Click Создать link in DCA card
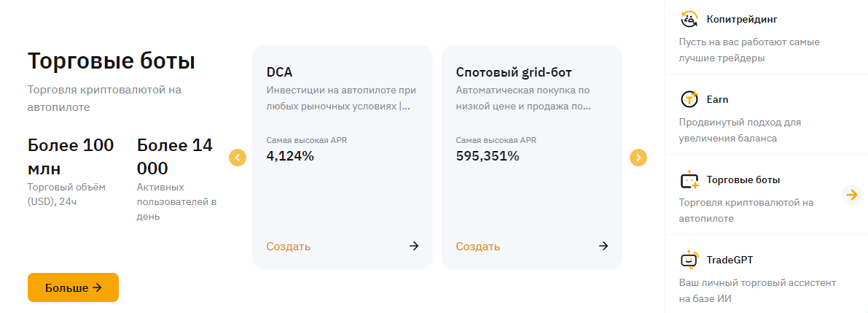Screen dimensions: 868x313 tap(289, 247)
